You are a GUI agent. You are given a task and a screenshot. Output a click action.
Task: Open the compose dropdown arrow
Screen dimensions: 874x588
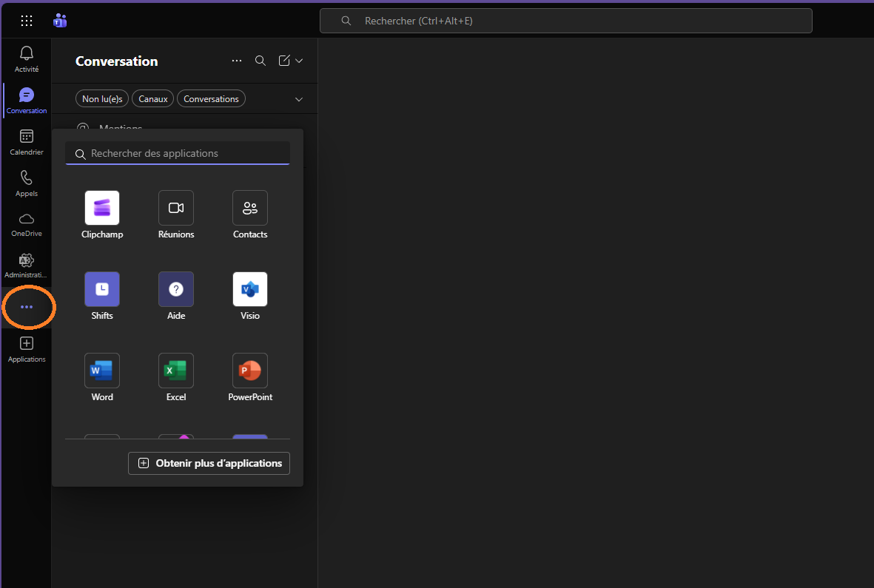coord(298,60)
